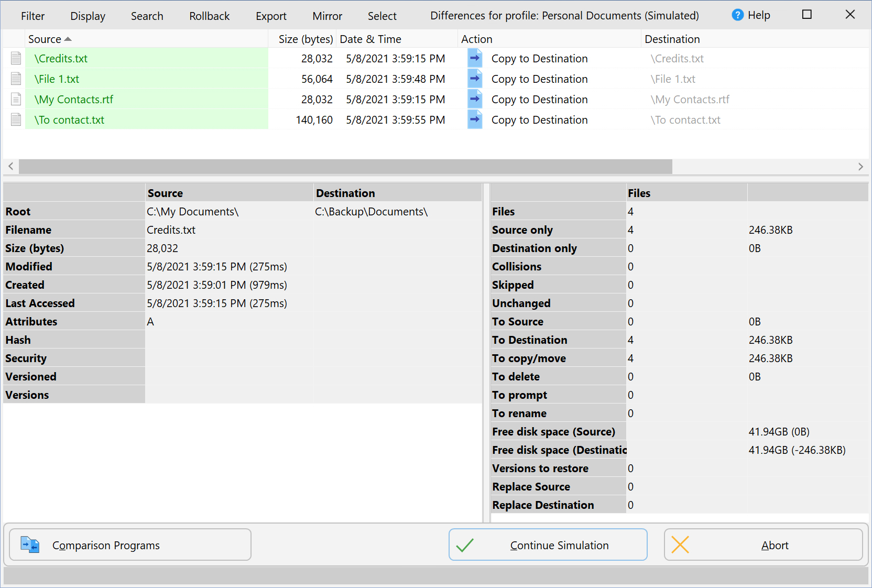Open the Filter menu
872x588 pixels.
[33, 16]
